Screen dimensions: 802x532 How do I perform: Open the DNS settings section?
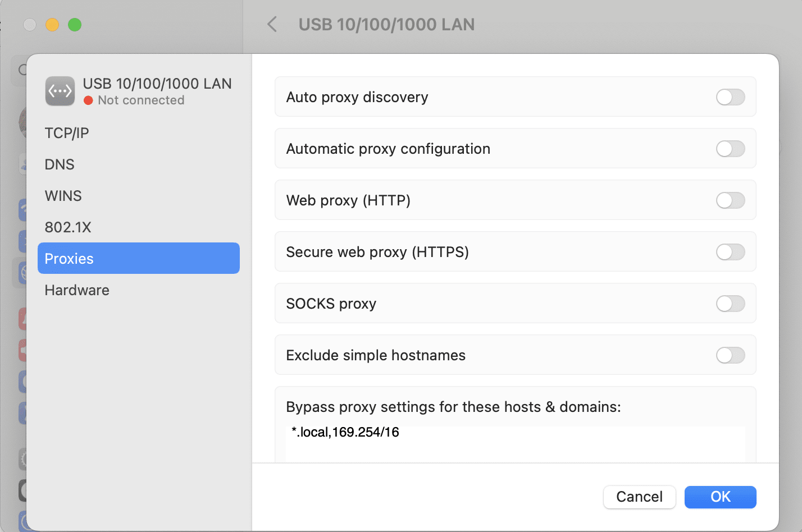(59, 164)
